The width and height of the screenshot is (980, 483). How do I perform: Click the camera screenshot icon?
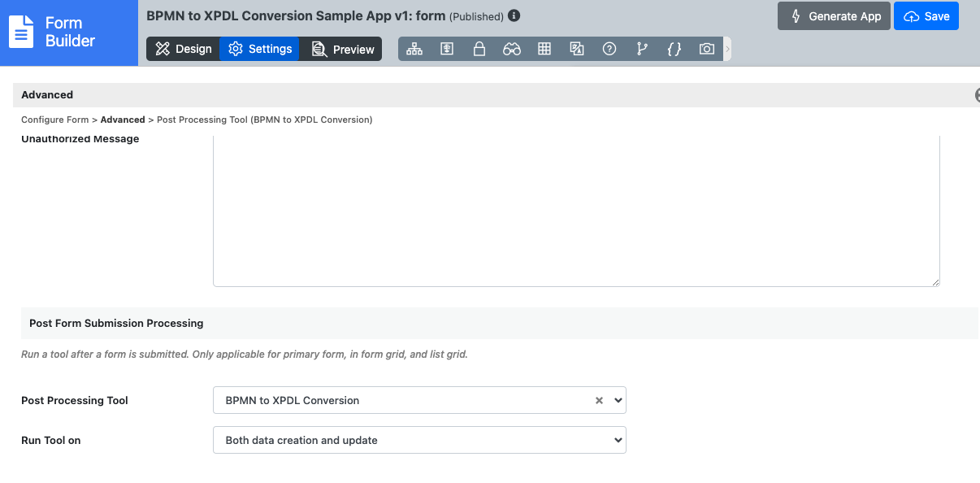pyautogui.click(x=707, y=49)
